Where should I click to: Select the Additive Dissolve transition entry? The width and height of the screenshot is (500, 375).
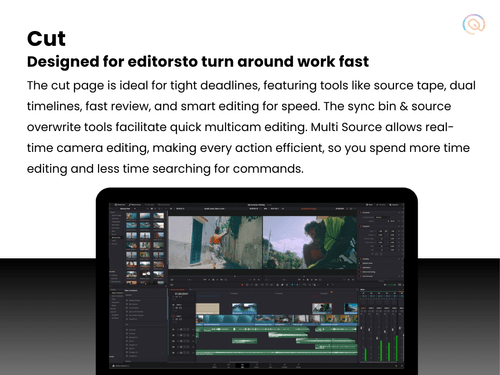click(134, 300)
